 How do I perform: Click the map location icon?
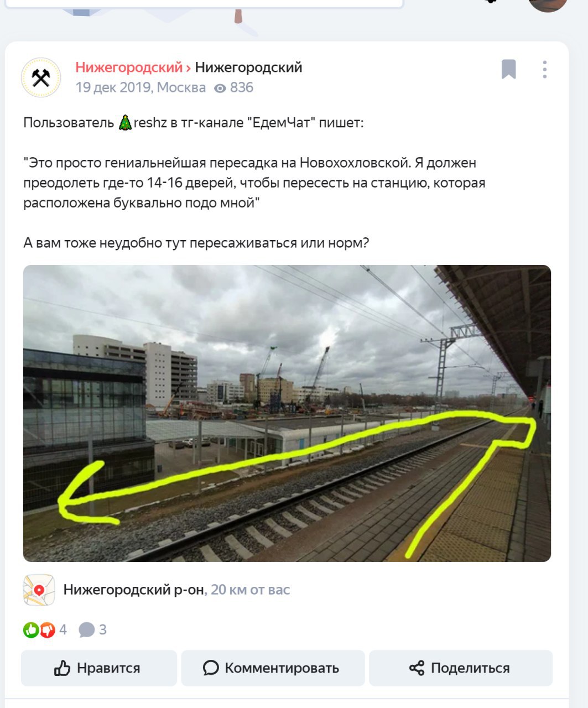pyautogui.click(x=39, y=590)
